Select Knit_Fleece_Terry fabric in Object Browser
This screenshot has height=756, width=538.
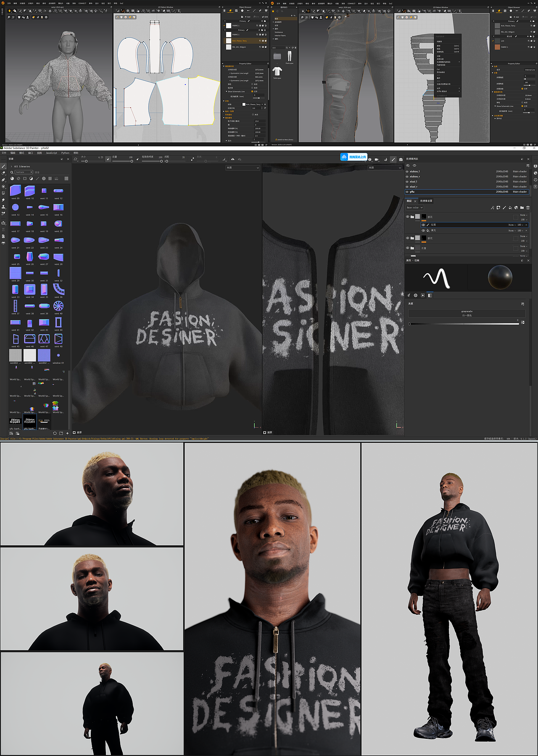click(x=246, y=41)
